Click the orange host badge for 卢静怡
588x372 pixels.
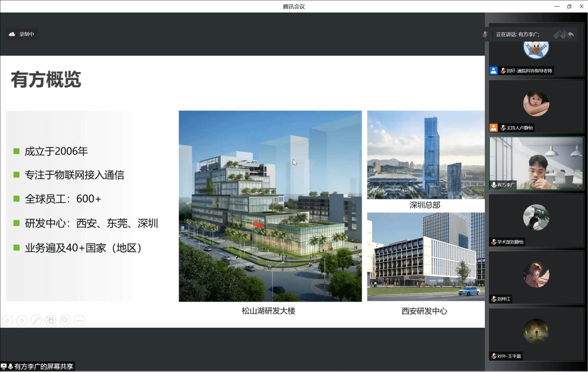tap(493, 127)
